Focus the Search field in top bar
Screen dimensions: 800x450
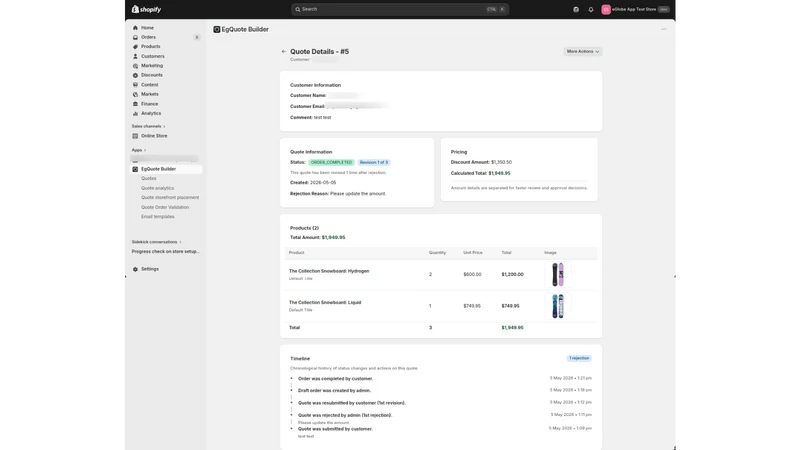[400, 9]
